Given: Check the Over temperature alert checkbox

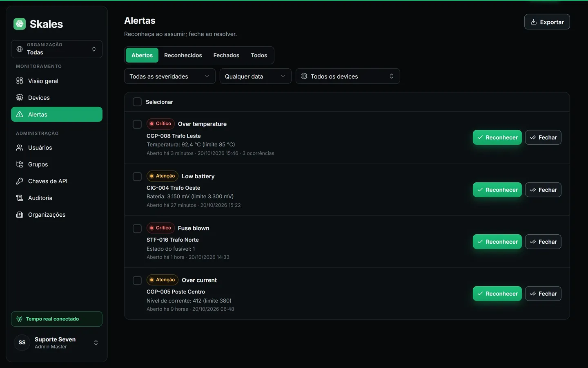Looking at the screenshot, I should point(137,124).
